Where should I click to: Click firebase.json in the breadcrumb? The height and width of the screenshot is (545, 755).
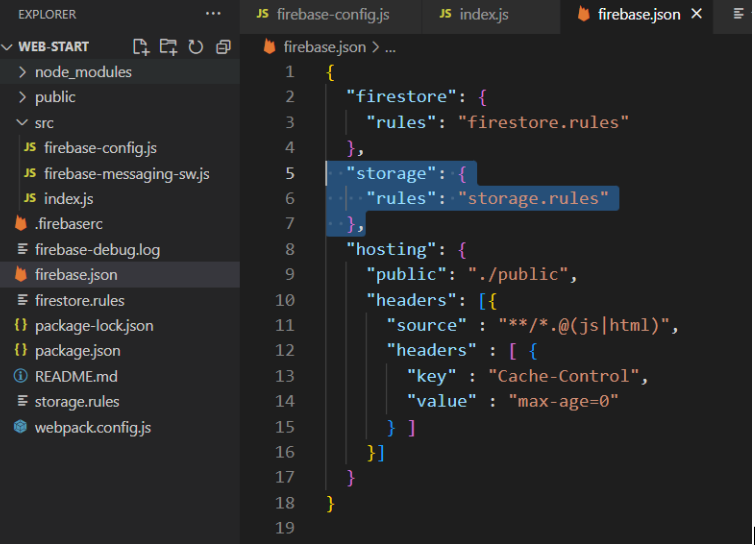[325, 47]
